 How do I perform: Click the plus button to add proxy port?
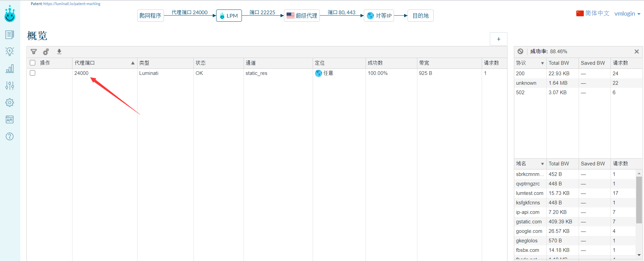point(499,39)
